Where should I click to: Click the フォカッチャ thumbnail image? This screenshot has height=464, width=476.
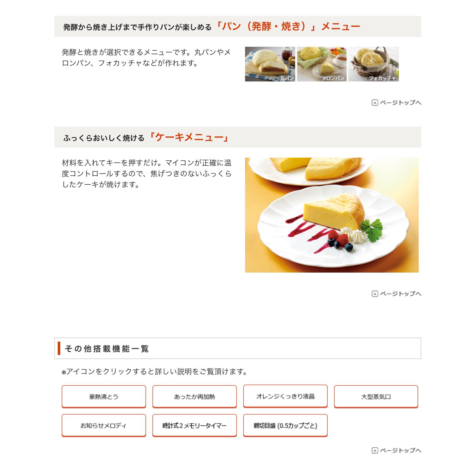373,64
